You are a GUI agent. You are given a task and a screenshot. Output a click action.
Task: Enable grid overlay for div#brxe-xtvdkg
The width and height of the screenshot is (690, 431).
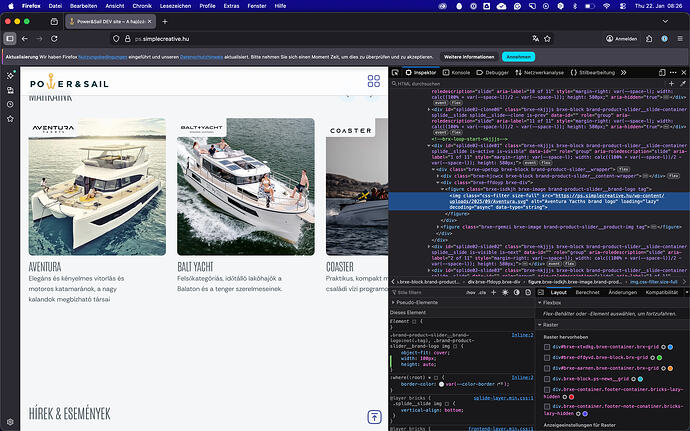[546, 346]
